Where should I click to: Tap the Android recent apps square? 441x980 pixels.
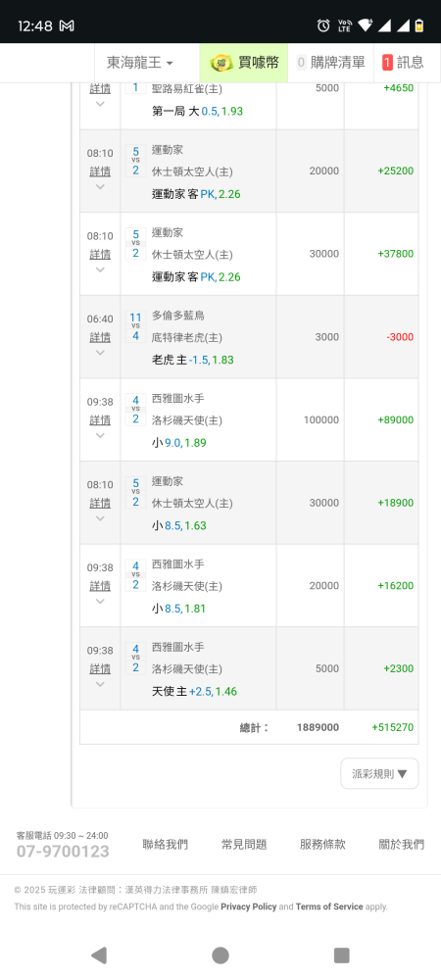point(341,955)
